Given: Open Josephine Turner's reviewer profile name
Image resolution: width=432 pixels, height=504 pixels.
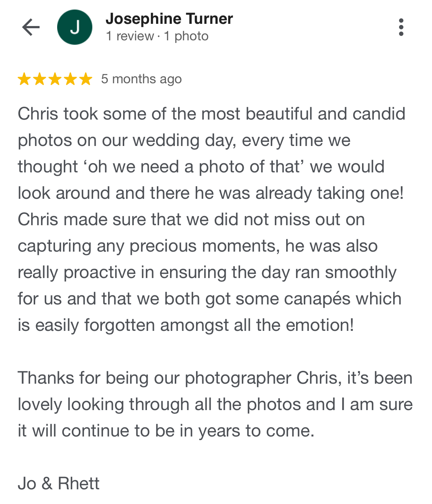Looking at the screenshot, I should coord(169,19).
